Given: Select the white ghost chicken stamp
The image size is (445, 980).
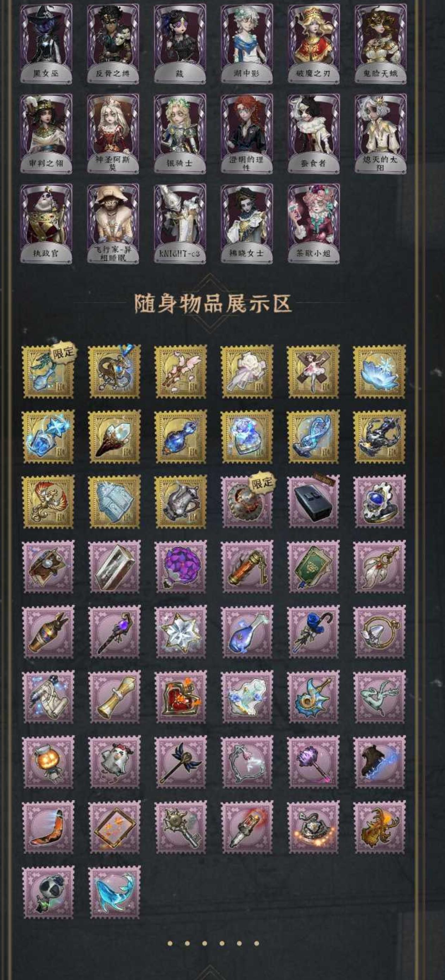Looking at the screenshot, I should 114,762.
